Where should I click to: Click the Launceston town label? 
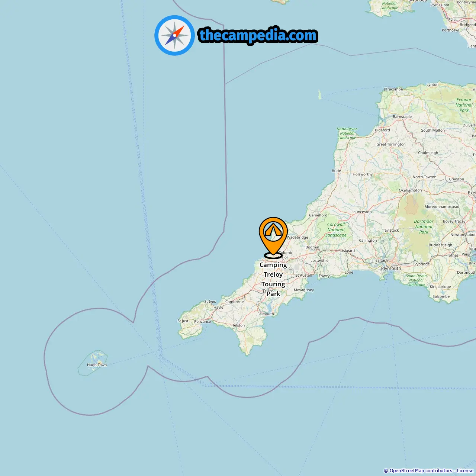pos(361,212)
